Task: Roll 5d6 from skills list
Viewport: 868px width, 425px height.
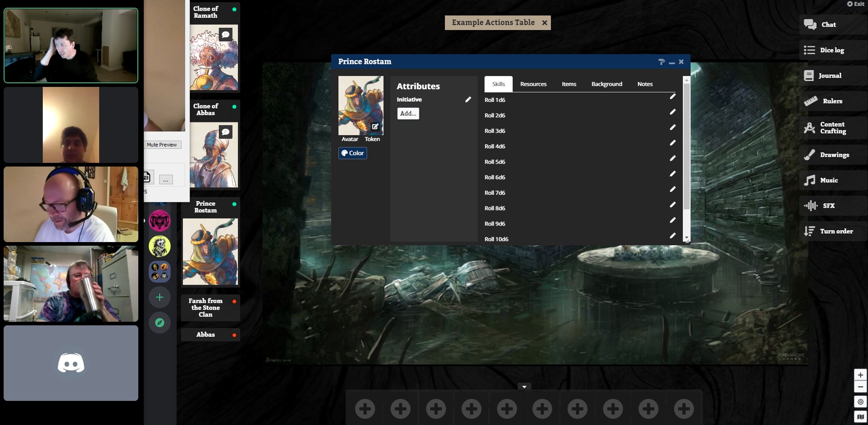Action: 495,162
